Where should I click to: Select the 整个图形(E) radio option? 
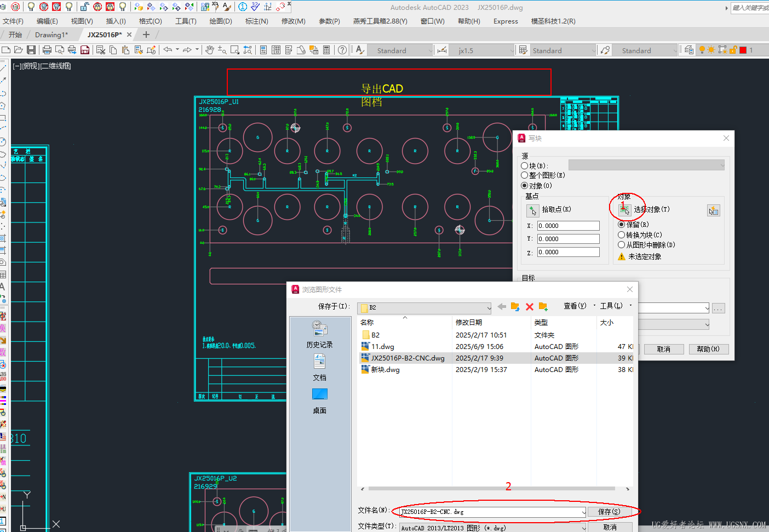point(525,175)
